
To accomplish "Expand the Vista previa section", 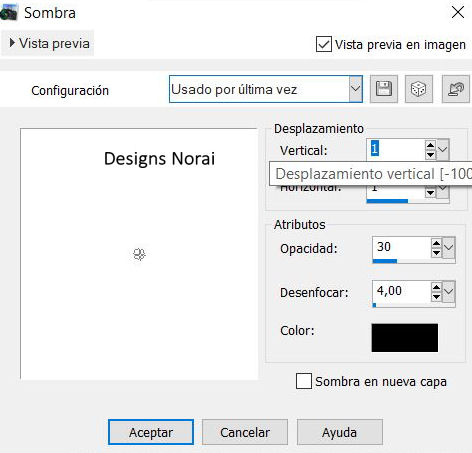I will pyautogui.click(x=48, y=43).
